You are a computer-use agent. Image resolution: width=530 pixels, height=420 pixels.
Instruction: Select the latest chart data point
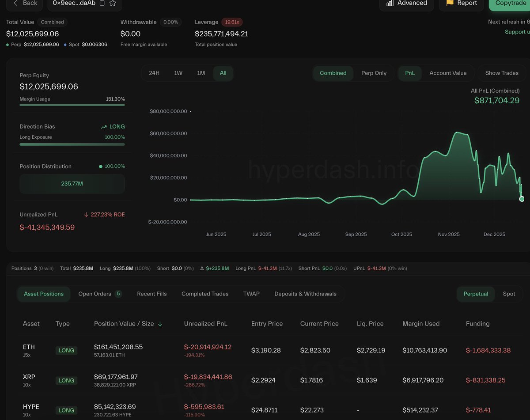pos(522,199)
